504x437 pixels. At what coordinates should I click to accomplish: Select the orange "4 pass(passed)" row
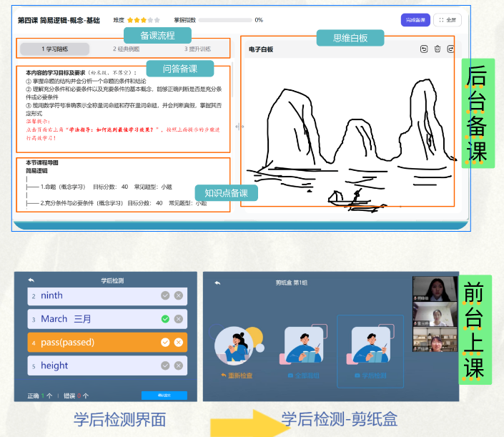click(x=107, y=342)
